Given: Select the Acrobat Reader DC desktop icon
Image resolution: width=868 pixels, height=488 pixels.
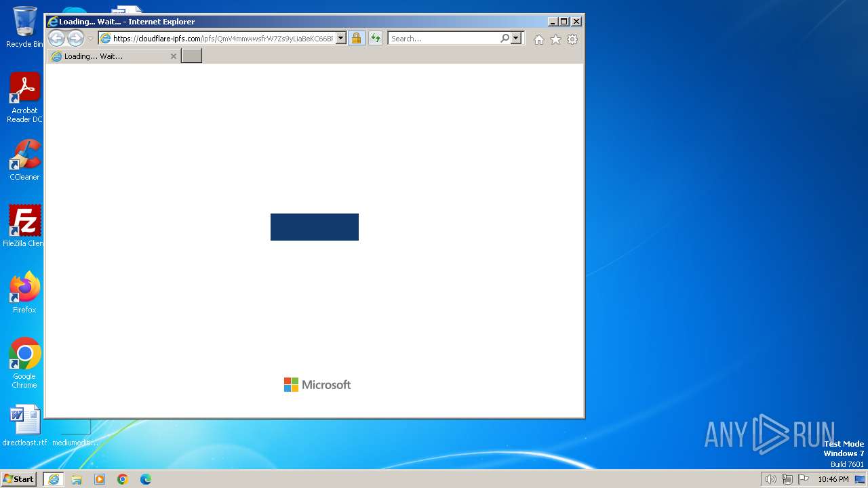Looking at the screenshot, I should (24, 98).
